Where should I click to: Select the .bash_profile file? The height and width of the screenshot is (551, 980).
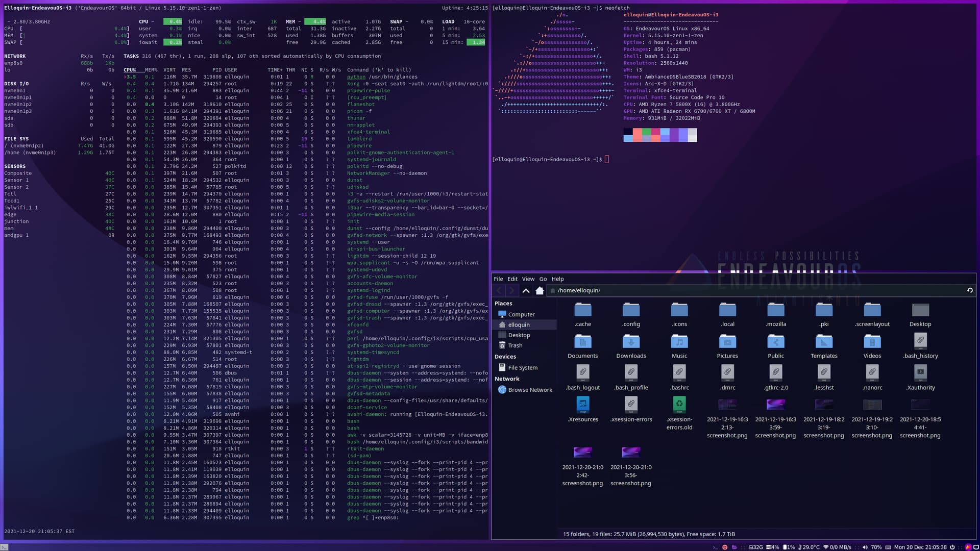coord(631,378)
